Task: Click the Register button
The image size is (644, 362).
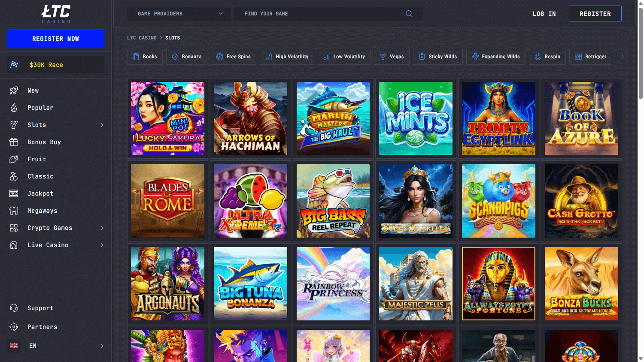Action: (595, 13)
